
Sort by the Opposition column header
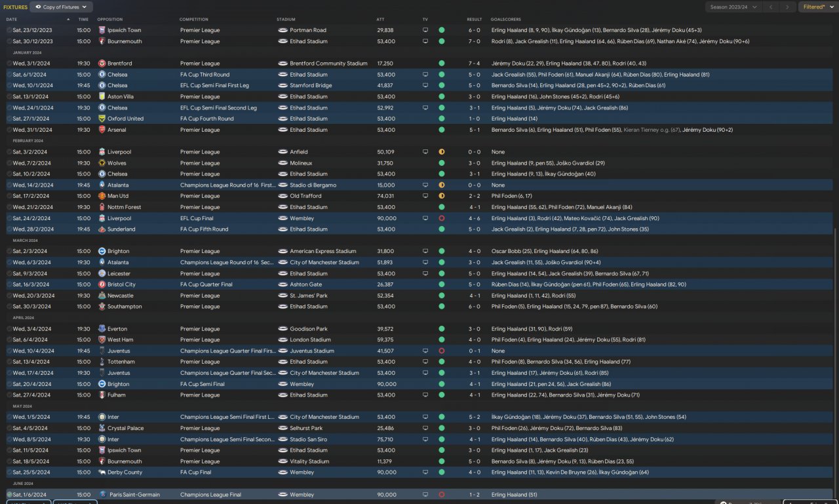(x=109, y=20)
